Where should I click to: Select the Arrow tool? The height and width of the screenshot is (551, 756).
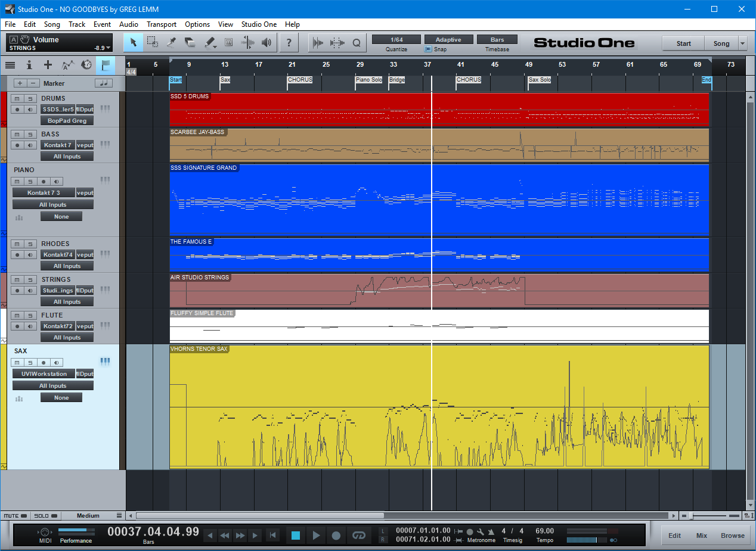(x=134, y=42)
